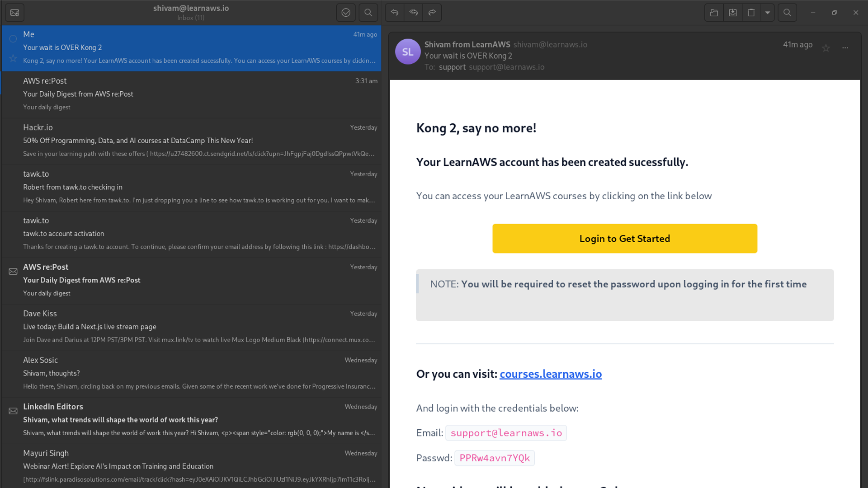Open Alex Sosic 'Shivam, thoughts?' email
Image resolution: width=868 pixels, height=488 pixels.
point(192,373)
